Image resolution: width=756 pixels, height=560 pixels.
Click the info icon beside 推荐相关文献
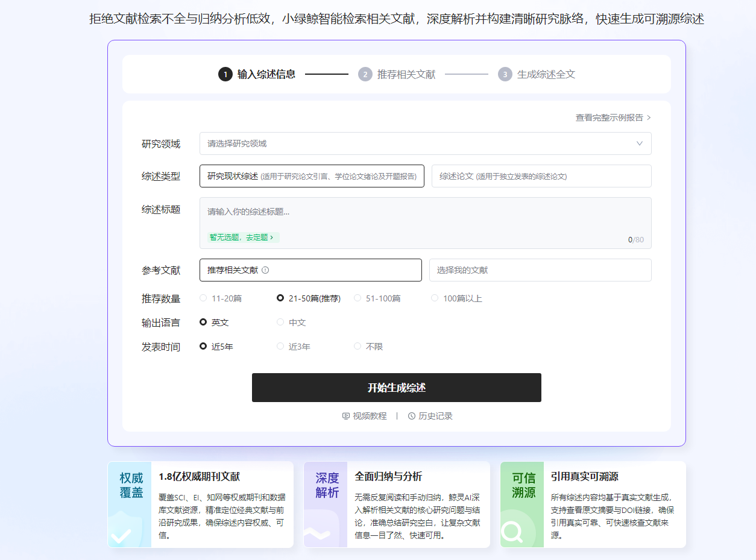pyautogui.click(x=265, y=270)
